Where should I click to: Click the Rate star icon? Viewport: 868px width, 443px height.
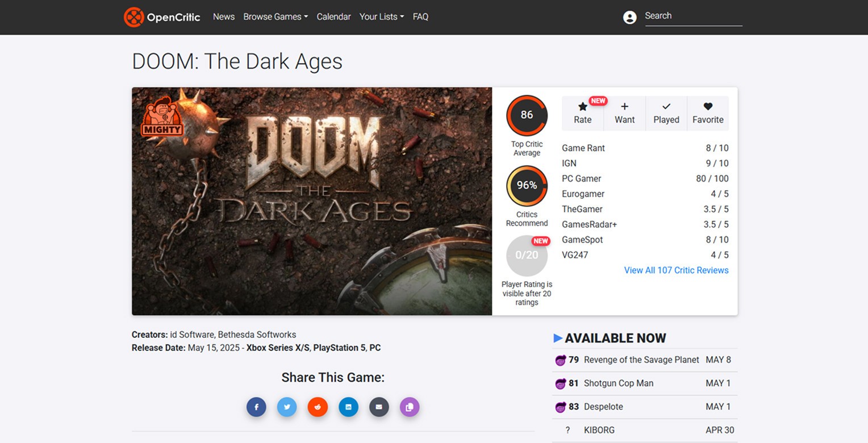tap(582, 106)
